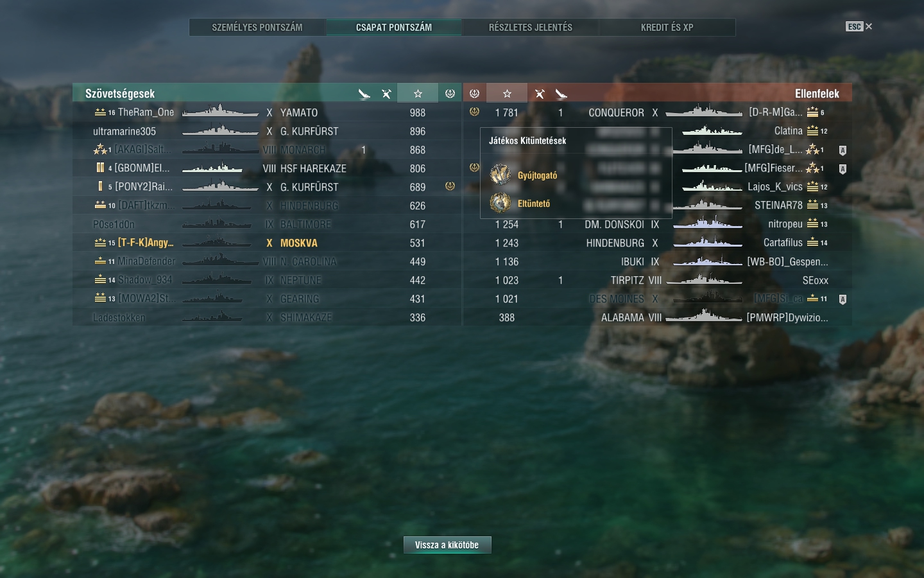Viewport: 924px width, 578px height.
Task: Sort allies by aircraft shot down icon
Action: (x=386, y=94)
